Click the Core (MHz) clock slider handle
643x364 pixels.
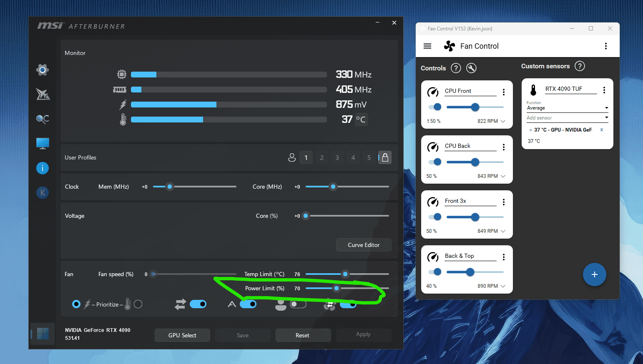tap(333, 187)
